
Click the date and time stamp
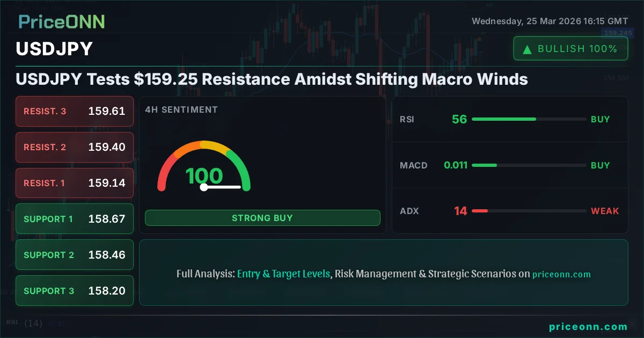pyautogui.click(x=550, y=21)
